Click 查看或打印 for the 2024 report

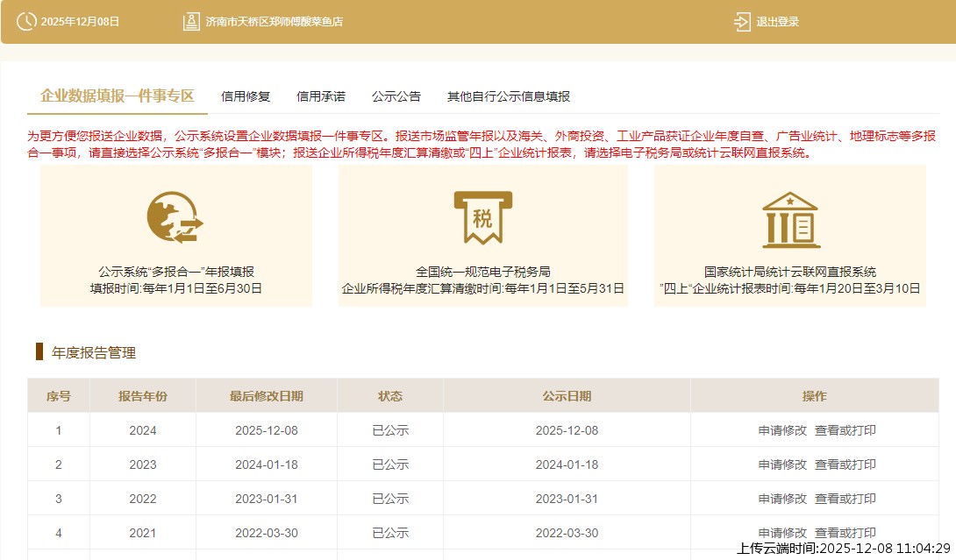pos(845,430)
